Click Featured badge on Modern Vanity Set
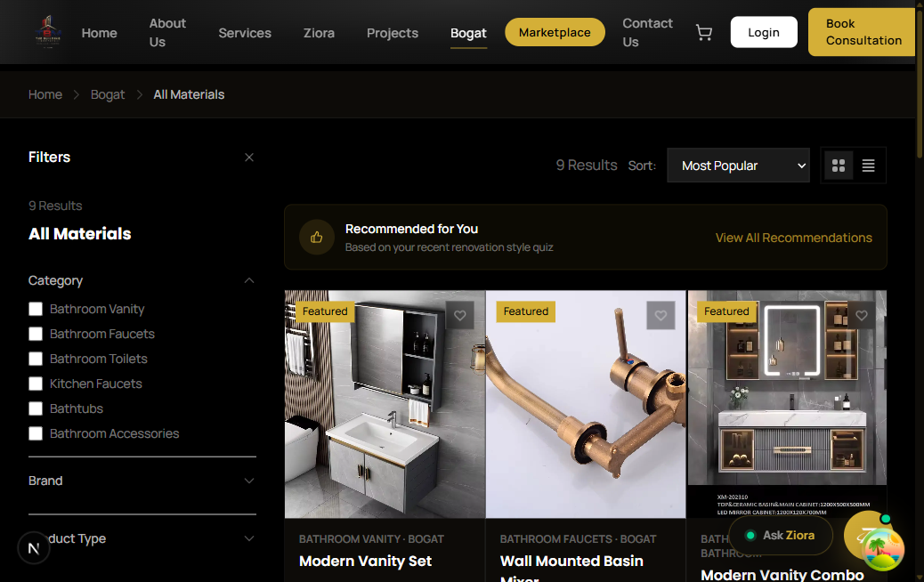 coord(325,311)
